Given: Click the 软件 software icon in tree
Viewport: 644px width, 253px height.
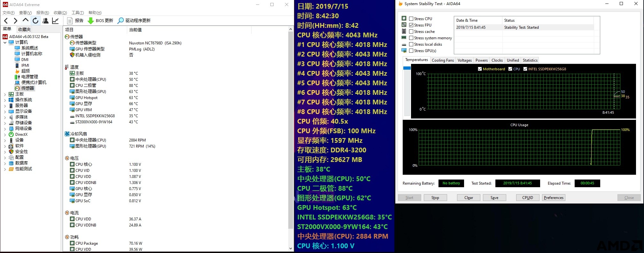Looking at the screenshot, I should [11, 146].
